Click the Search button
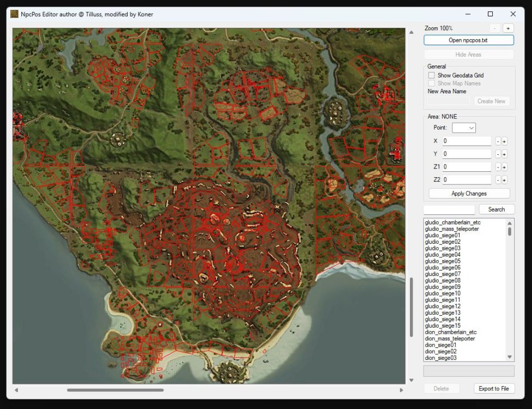 [497, 209]
